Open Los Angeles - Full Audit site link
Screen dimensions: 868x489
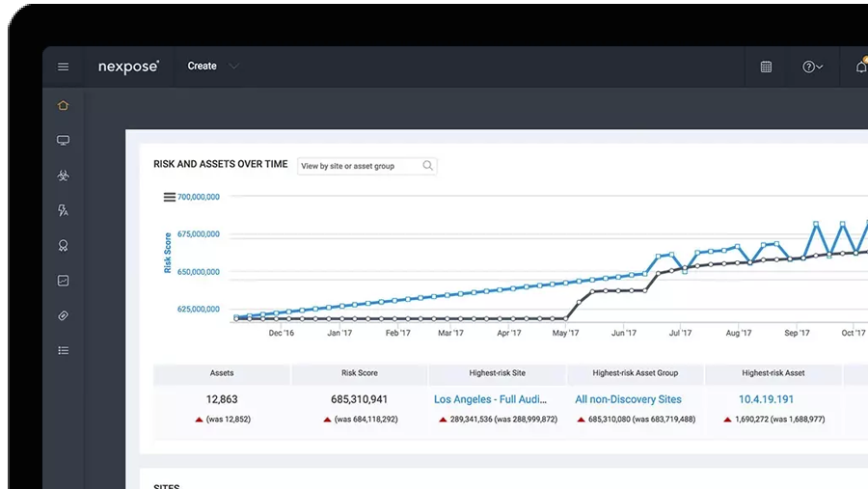click(x=491, y=399)
